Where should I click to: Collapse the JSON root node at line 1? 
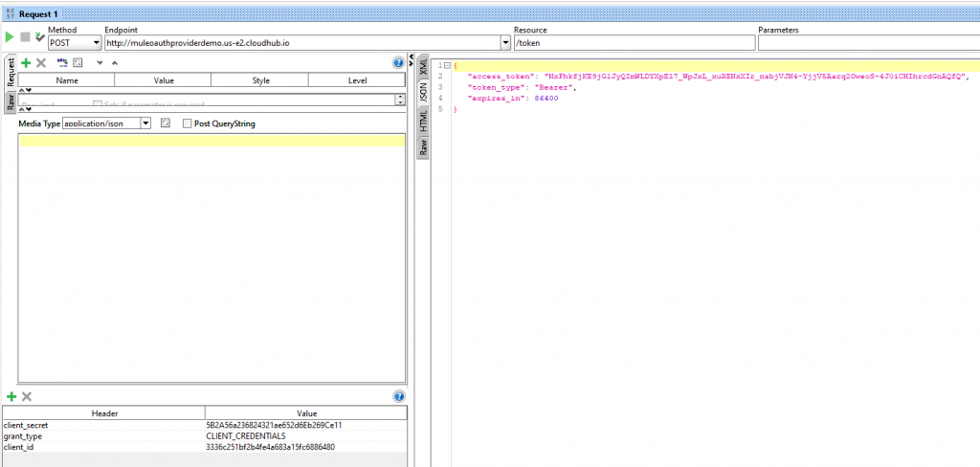446,65
